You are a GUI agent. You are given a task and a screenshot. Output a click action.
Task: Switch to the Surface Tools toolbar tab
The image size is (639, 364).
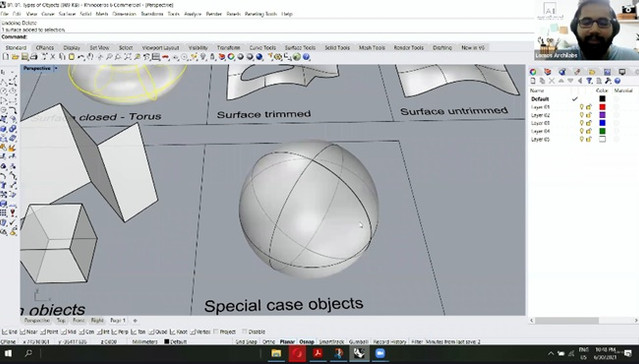coord(300,48)
